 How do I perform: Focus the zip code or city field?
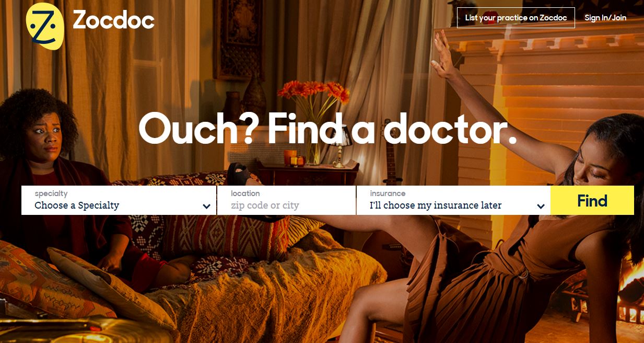pos(286,200)
